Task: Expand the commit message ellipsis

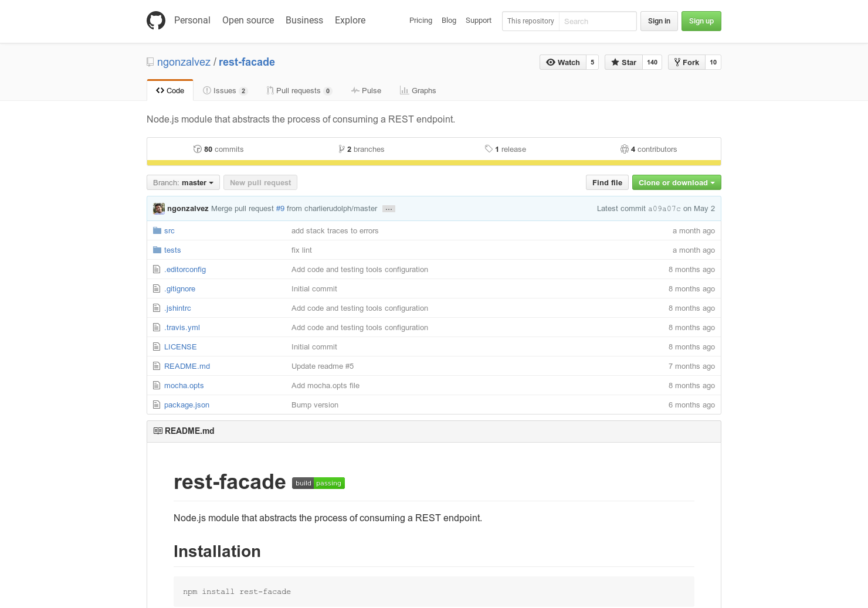Action: [388, 208]
